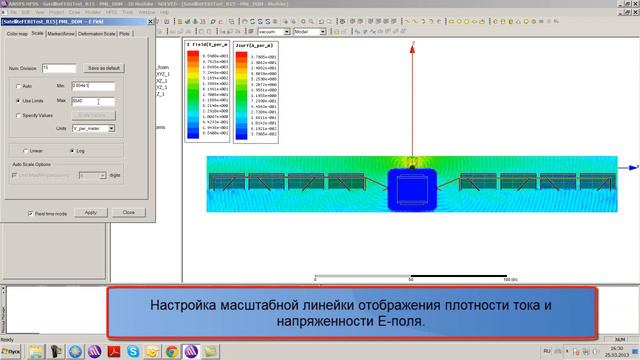Open the digits count dropdown
Image resolution: width=640 pixels, height=360 pixels.
[102, 176]
